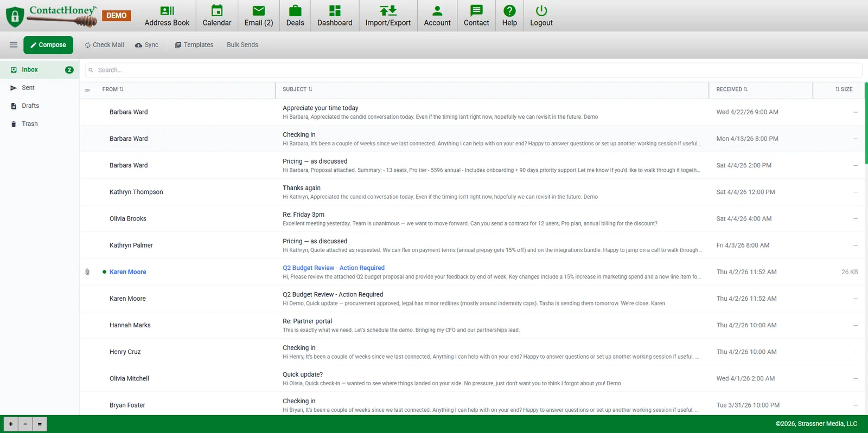The height and width of the screenshot is (433, 868).
Task: Open Henry Cruz's 'Checking in' email
Action: [x=471, y=352]
